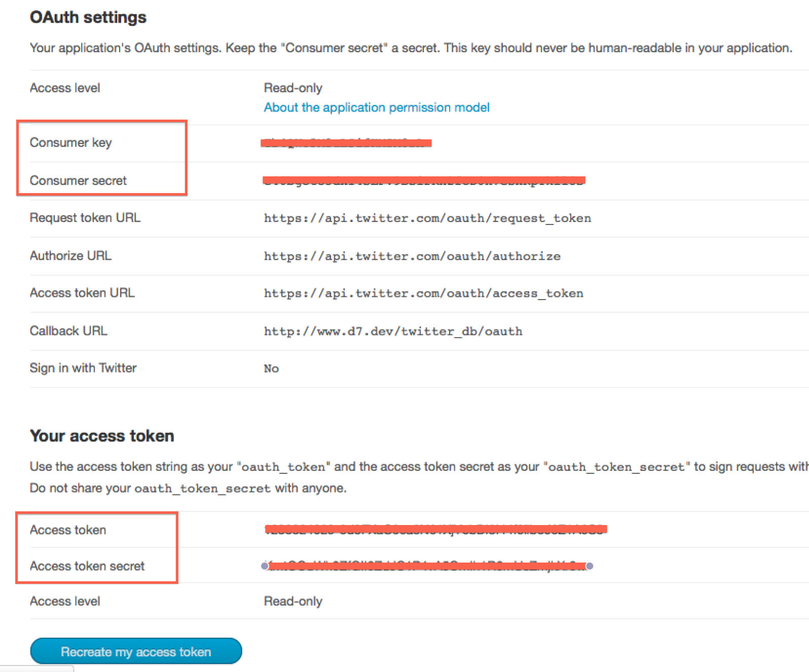Click the Access token secret label
Viewport: 809px width, 672px height.
87,566
